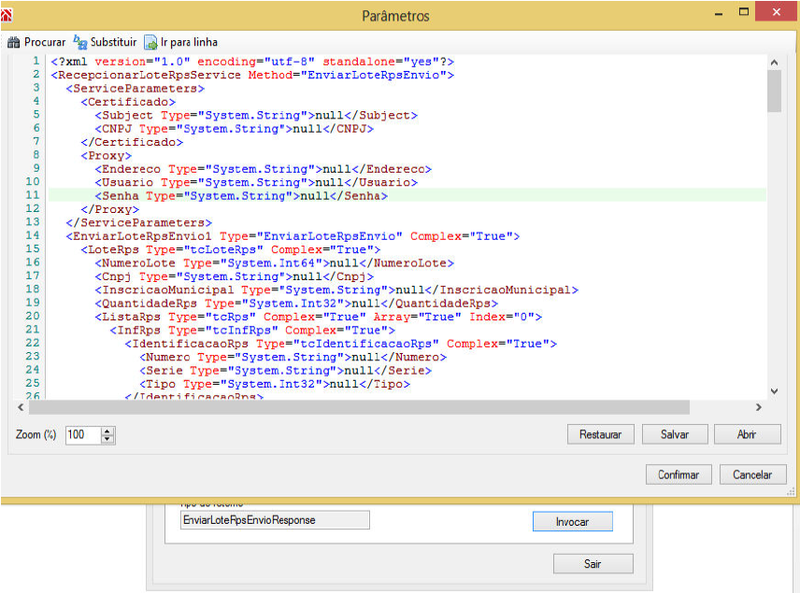This screenshot has height=593, width=800.
Task: Click the QuantidadeRps element line
Action: (296, 304)
